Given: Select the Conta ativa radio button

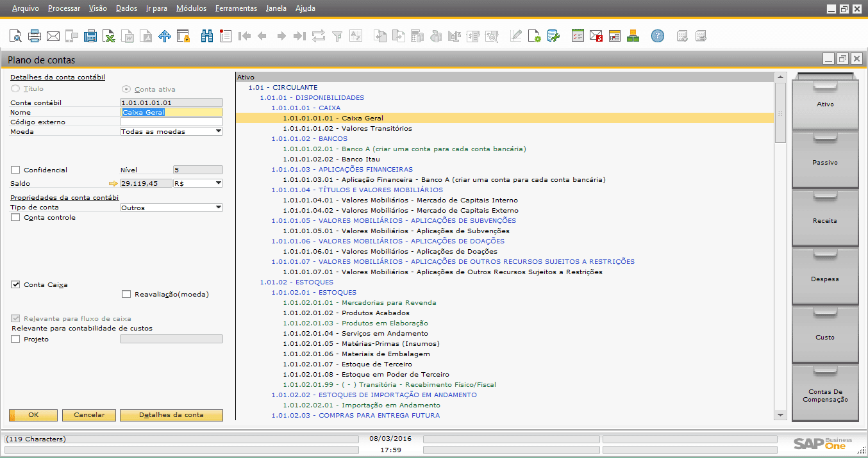Looking at the screenshot, I should click(126, 89).
